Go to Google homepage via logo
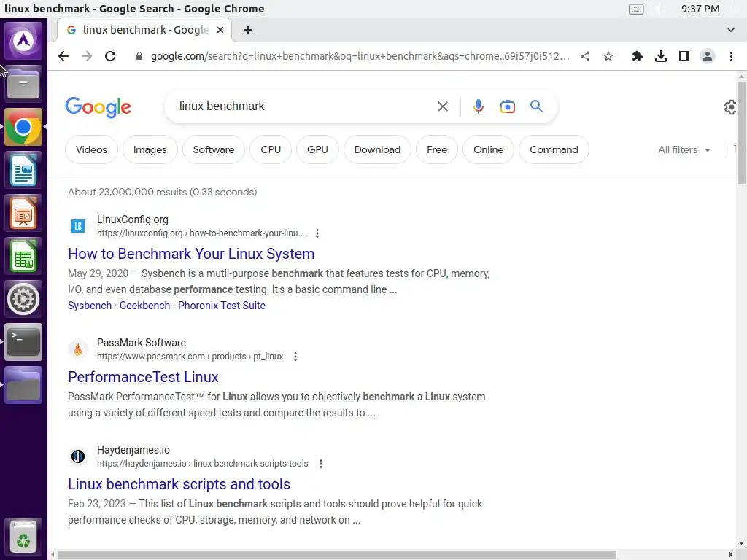 [x=98, y=107]
